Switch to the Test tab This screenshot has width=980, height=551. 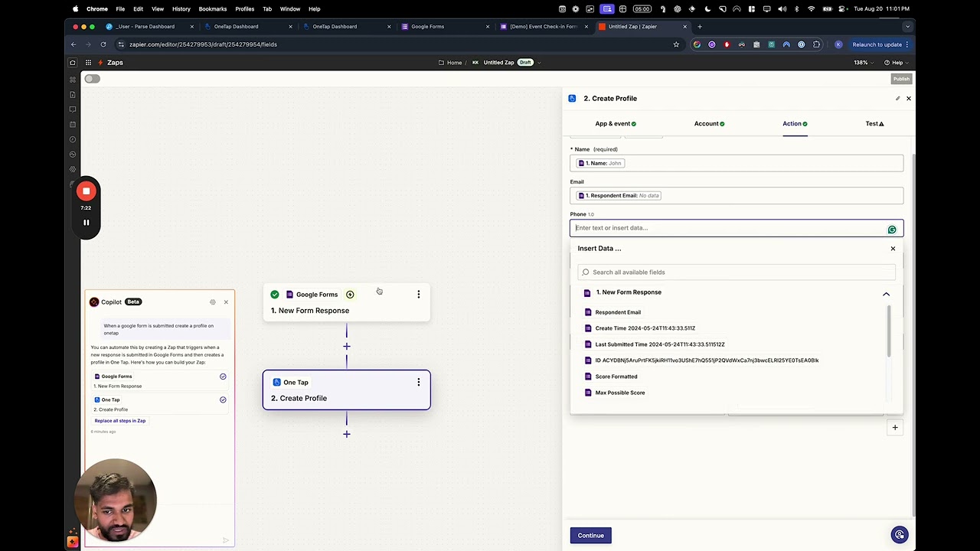874,123
